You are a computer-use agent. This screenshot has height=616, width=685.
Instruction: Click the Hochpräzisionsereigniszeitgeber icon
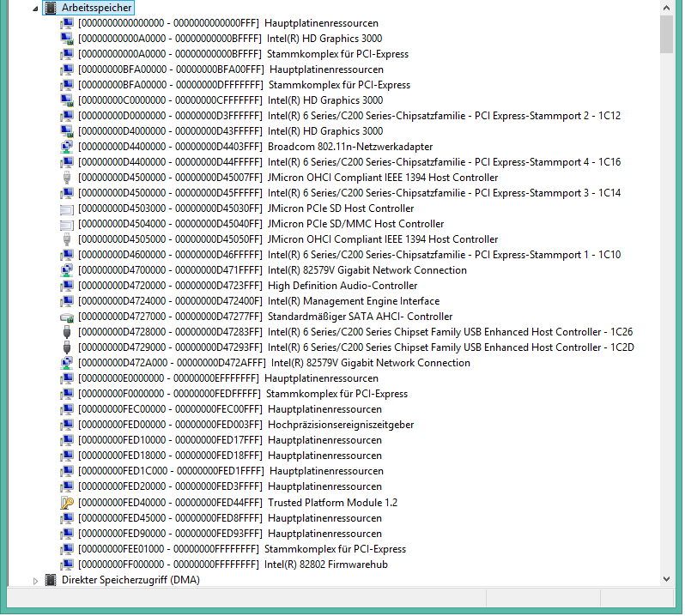[67, 426]
